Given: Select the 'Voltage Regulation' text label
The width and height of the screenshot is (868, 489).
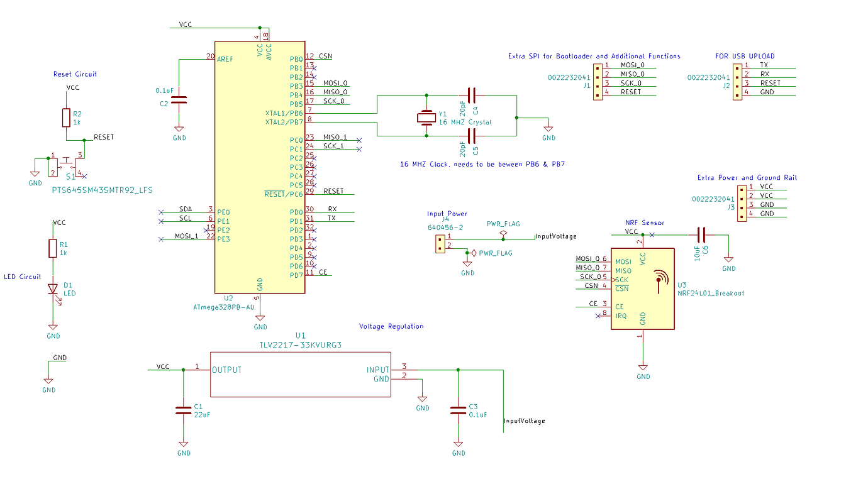Looking at the screenshot, I should 391,326.
